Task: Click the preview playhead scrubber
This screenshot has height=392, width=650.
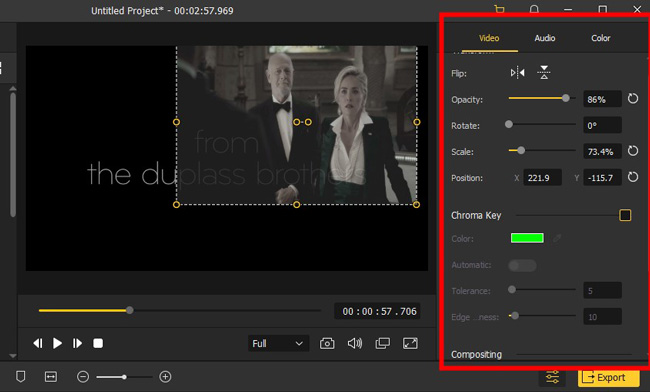Action: click(x=130, y=310)
